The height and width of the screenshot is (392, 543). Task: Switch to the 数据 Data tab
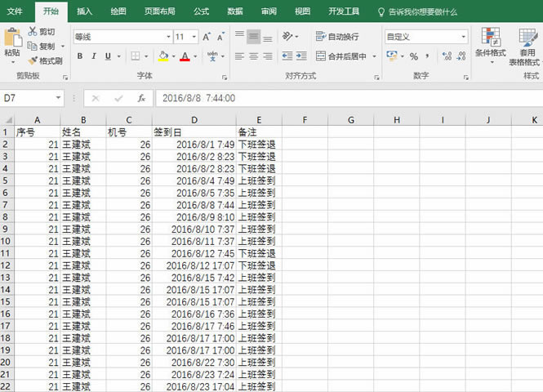click(x=235, y=11)
